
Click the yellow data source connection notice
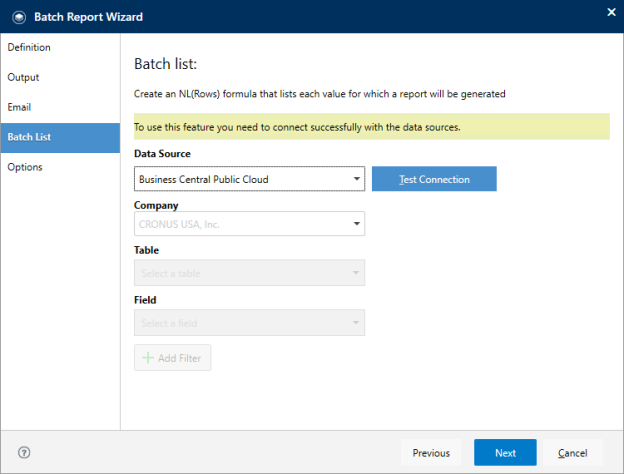[372, 127]
